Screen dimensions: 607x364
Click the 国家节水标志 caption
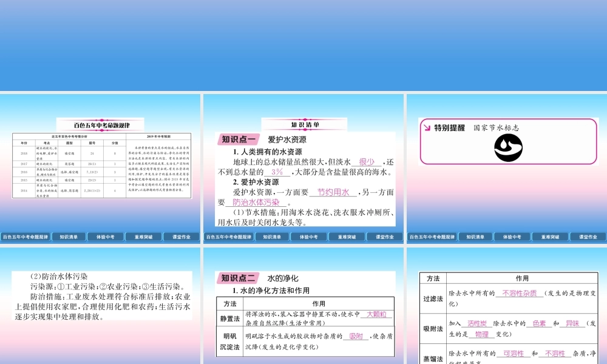(497, 128)
